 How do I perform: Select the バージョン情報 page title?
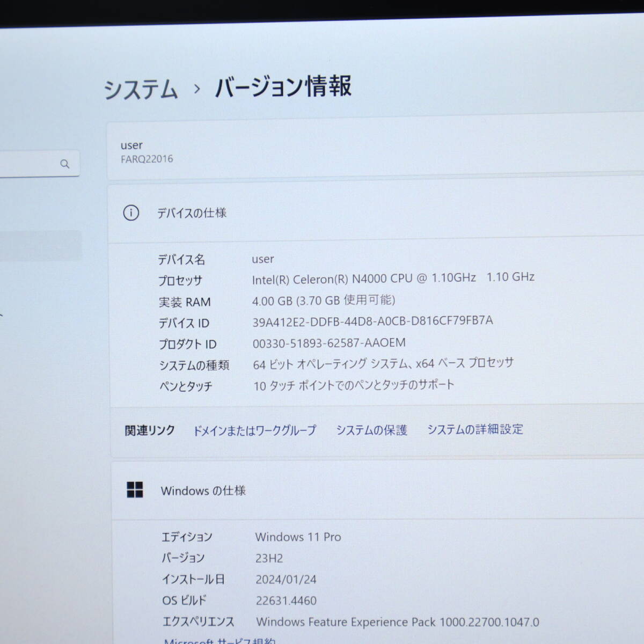tap(283, 86)
